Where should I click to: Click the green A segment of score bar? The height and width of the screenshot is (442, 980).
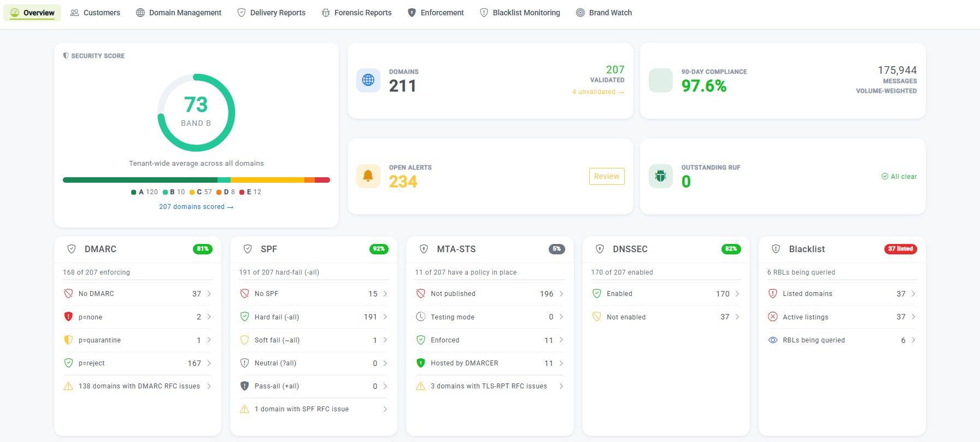tap(140, 180)
